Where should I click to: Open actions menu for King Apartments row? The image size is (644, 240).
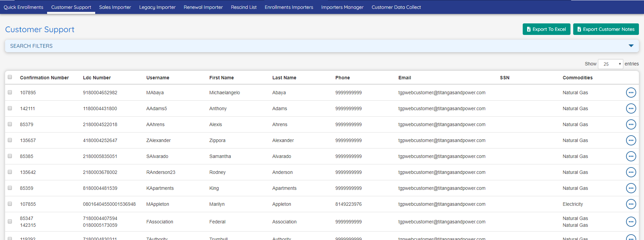pos(631,188)
